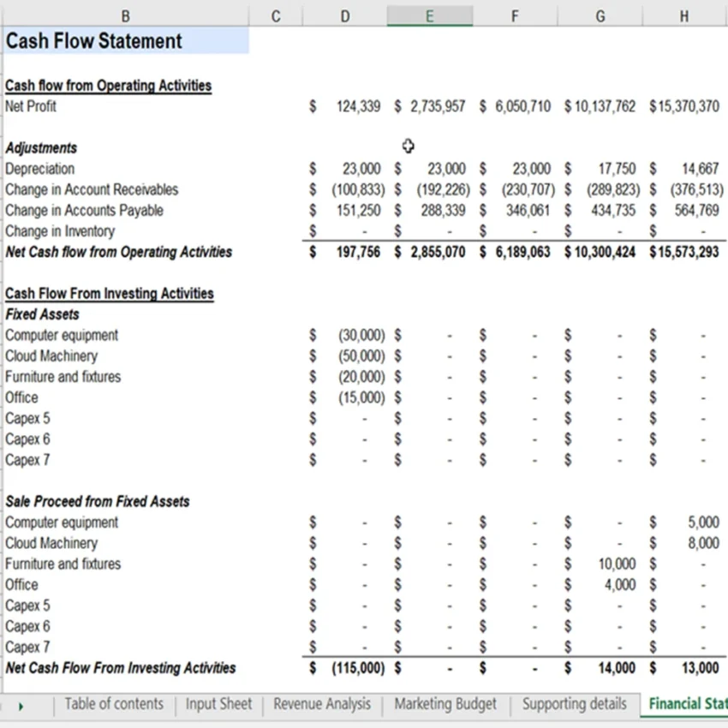This screenshot has width=728, height=728.
Task: Select the Net Profit label cell
Action: (x=31, y=106)
